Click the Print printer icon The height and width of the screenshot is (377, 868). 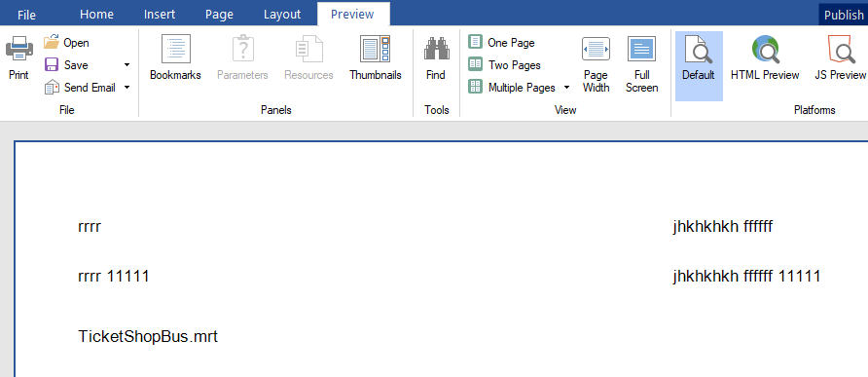[18, 49]
